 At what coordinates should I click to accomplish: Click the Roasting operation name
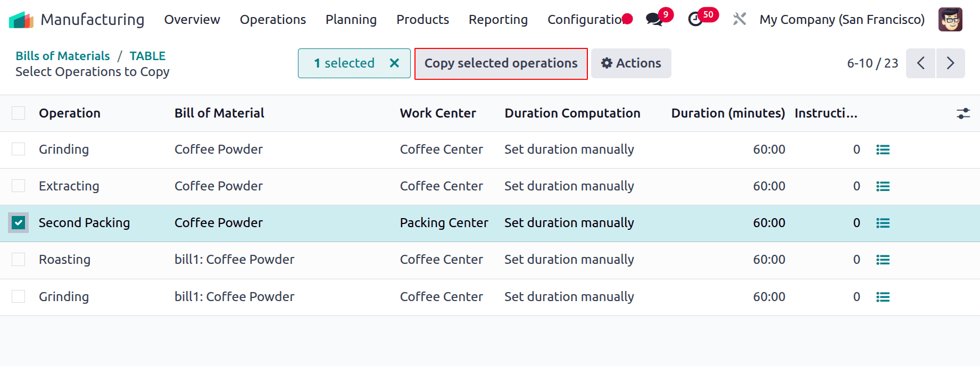[64, 260]
